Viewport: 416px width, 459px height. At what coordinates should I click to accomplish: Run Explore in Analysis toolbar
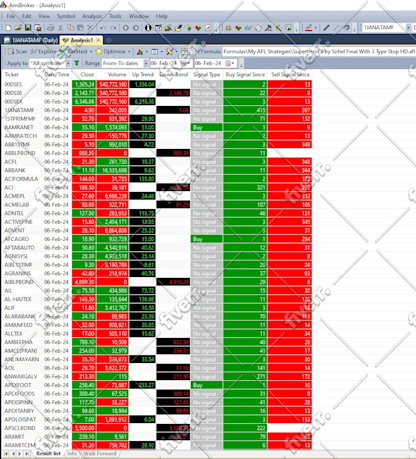pos(43,52)
